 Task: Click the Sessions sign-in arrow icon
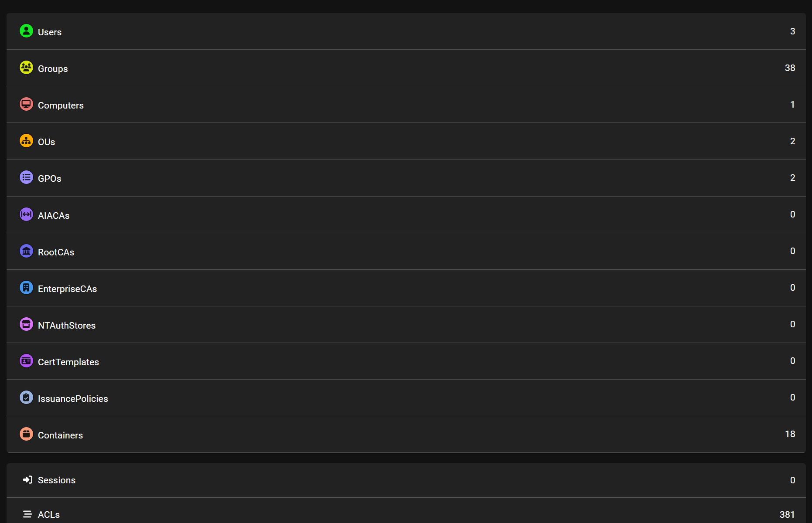click(x=27, y=480)
